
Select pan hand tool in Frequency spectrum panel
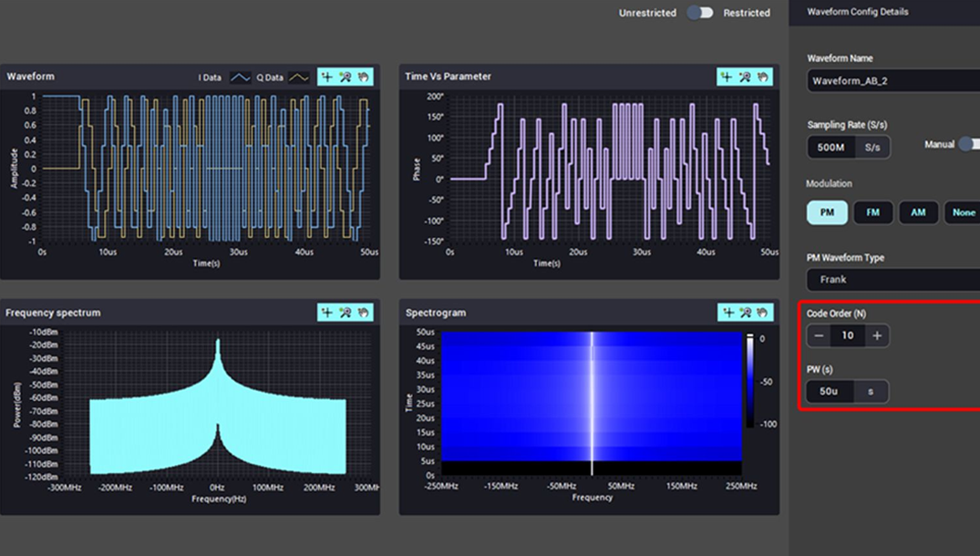(x=364, y=313)
